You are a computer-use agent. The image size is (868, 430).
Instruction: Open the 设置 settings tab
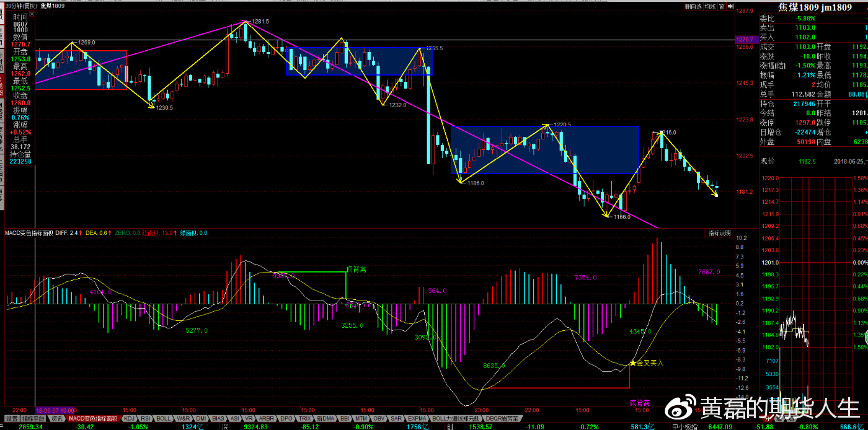[12, 419]
